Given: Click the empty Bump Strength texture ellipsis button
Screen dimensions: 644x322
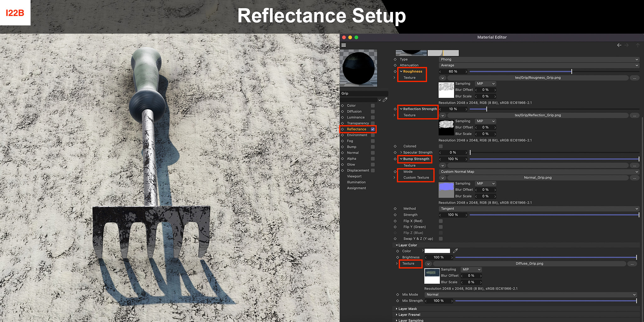Looking at the screenshot, I should point(635,166).
